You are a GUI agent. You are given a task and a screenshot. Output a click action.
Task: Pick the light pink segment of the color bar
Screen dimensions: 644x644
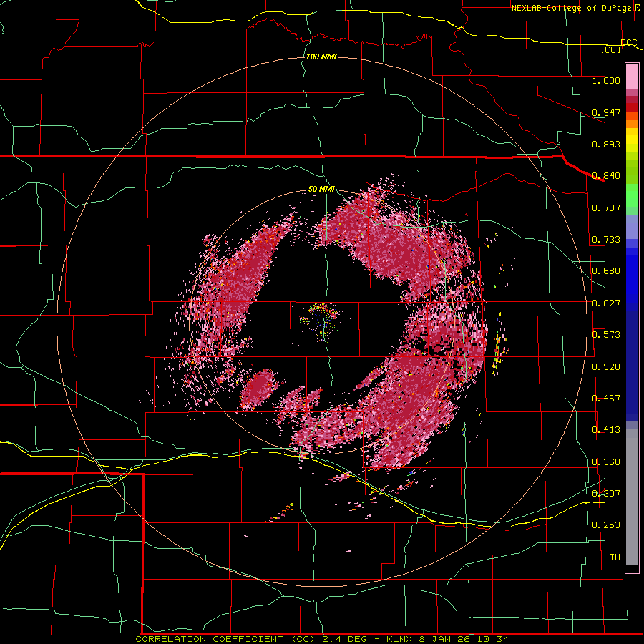[x=632, y=77]
